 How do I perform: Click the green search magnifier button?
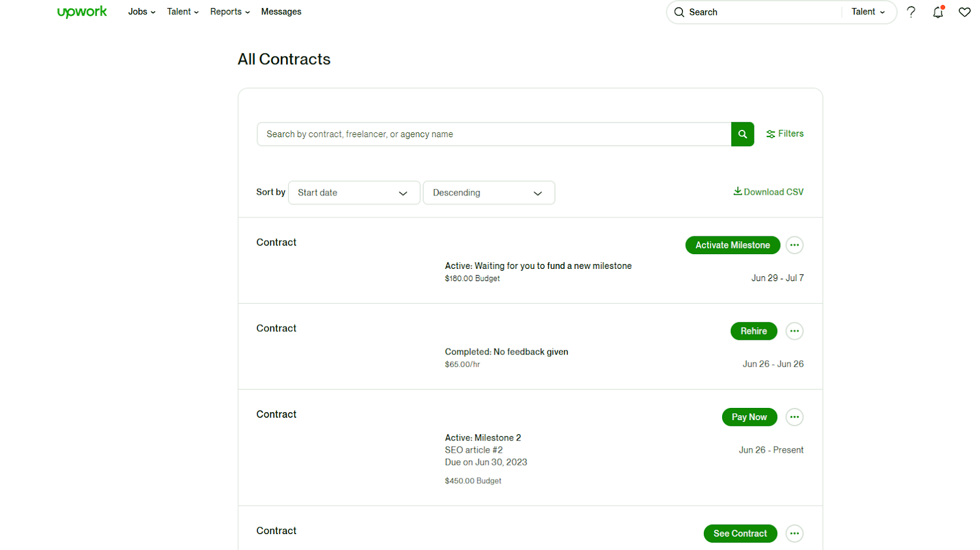[x=742, y=134]
